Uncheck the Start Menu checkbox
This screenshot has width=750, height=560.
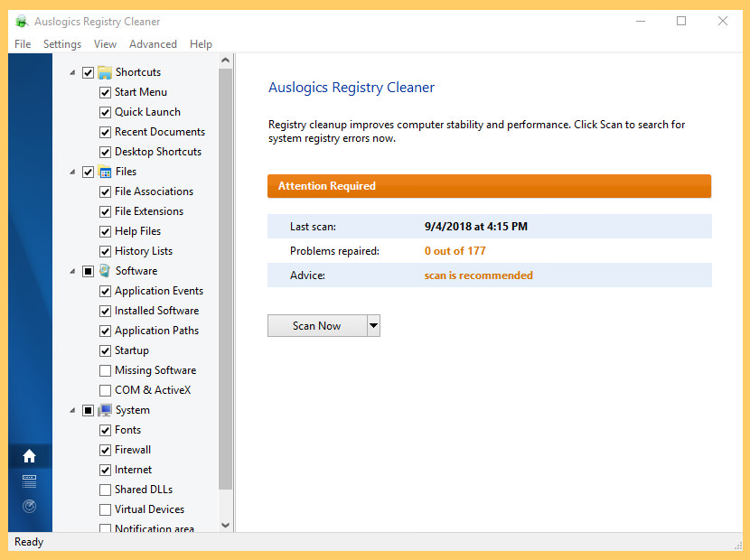coord(105,92)
